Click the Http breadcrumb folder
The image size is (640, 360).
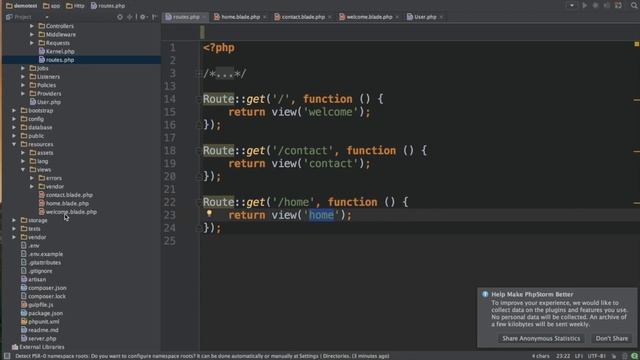pos(75,6)
